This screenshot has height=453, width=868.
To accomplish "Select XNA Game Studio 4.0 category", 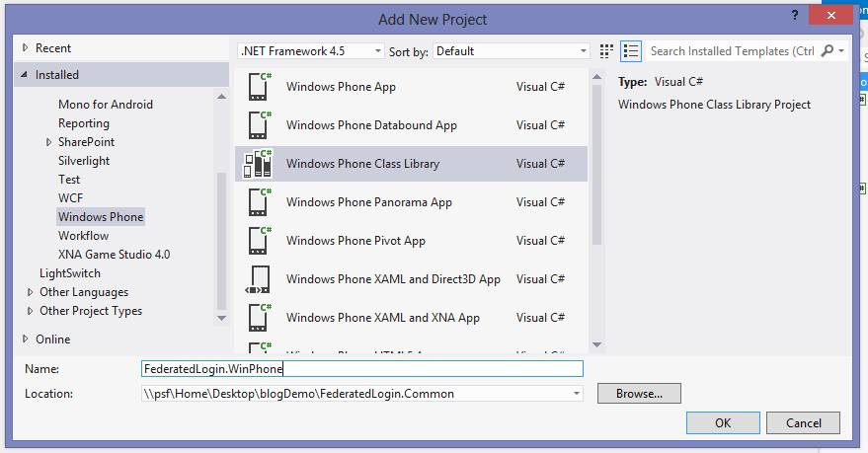I will 114,255.
